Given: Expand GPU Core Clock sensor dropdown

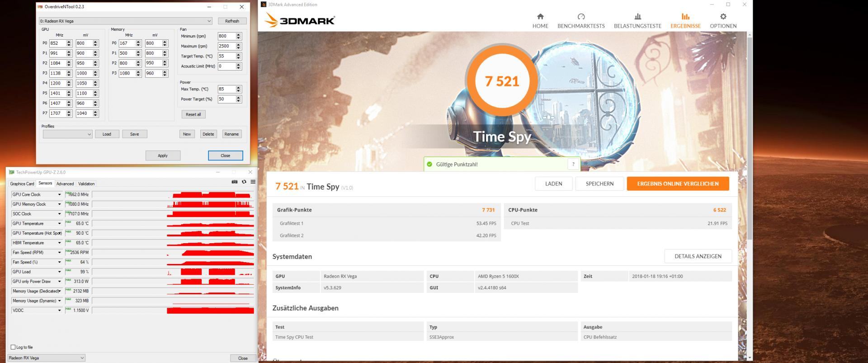Looking at the screenshot, I should click(x=59, y=194).
